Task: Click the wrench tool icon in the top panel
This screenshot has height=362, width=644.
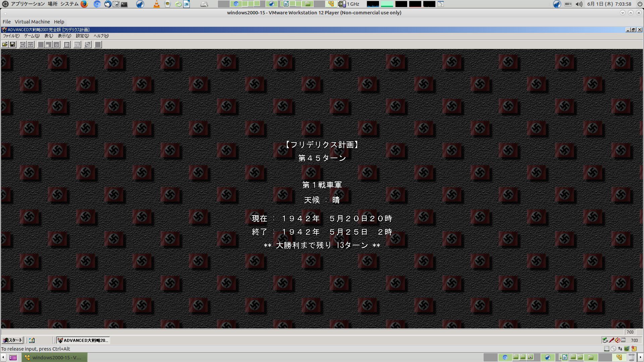Action: click(x=204, y=4)
